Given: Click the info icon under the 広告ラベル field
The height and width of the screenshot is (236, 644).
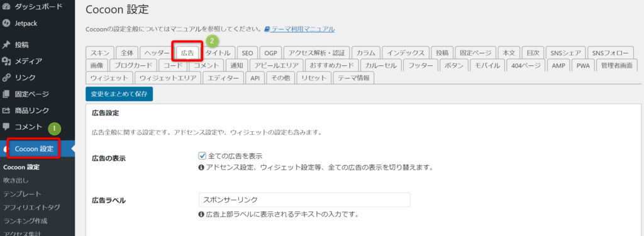Looking at the screenshot, I should click(201, 214).
